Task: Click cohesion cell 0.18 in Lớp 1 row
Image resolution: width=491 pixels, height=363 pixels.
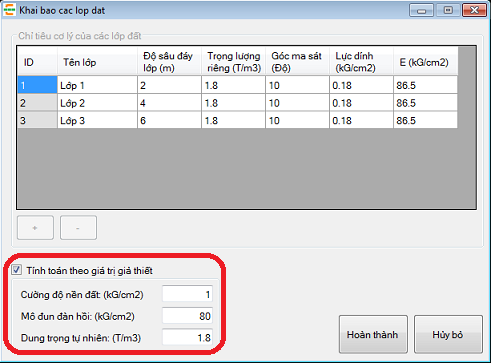Action: [x=361, y=85]
